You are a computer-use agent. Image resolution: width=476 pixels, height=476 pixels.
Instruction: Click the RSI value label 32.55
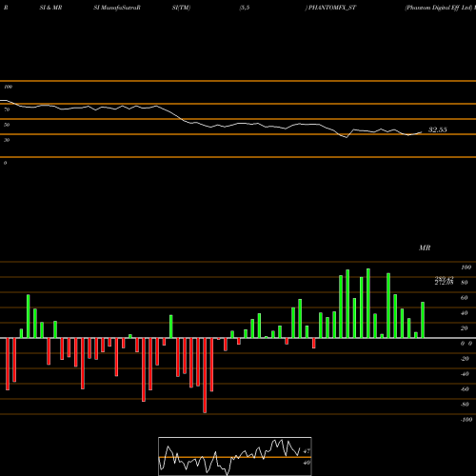click(x=438, y=129)
